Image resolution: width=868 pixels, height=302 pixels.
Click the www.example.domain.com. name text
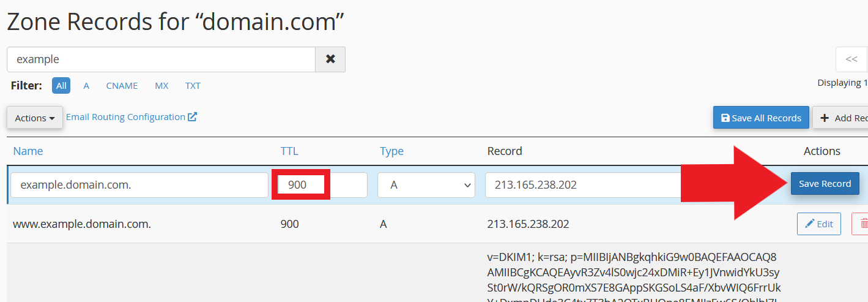pyautogui.click(x=82, y=224)
